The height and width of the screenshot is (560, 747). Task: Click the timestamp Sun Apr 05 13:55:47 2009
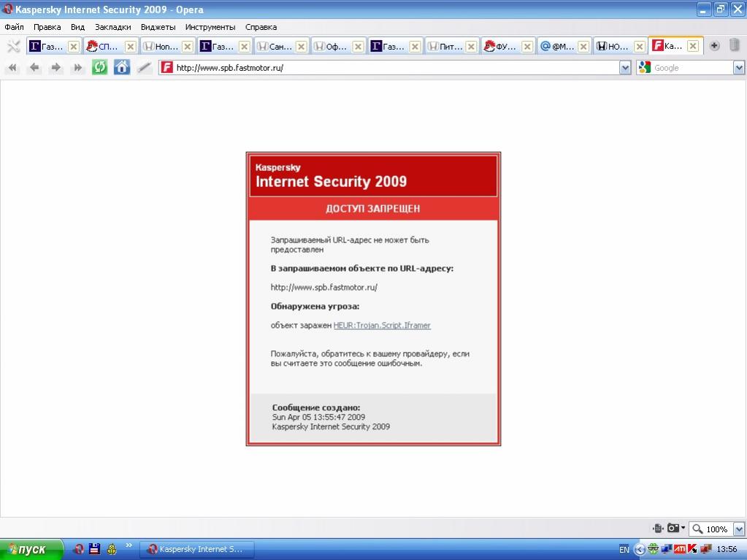318,417
